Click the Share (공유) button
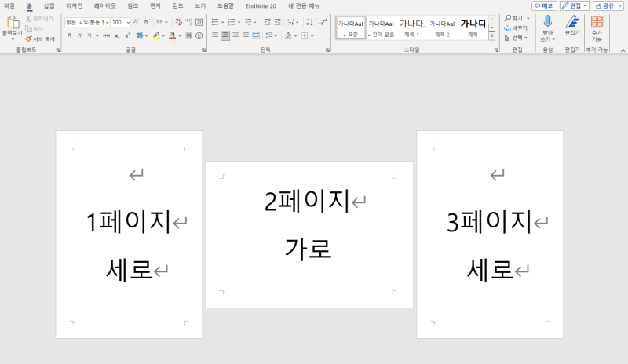Image resolution: width=628 pixels, height=364 pixels. (x=608, y=6)
